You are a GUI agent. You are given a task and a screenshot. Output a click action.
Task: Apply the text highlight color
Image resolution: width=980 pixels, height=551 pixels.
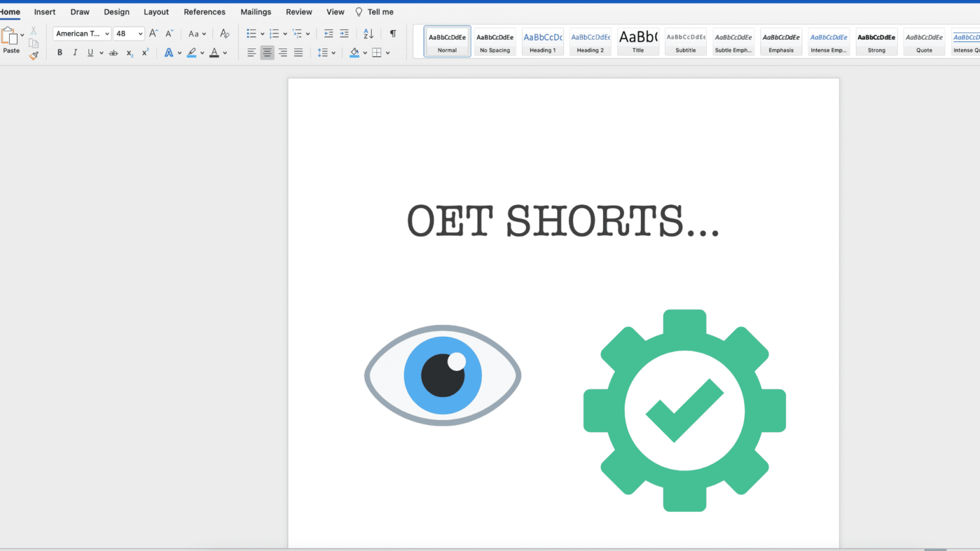(x=191, y=53)
